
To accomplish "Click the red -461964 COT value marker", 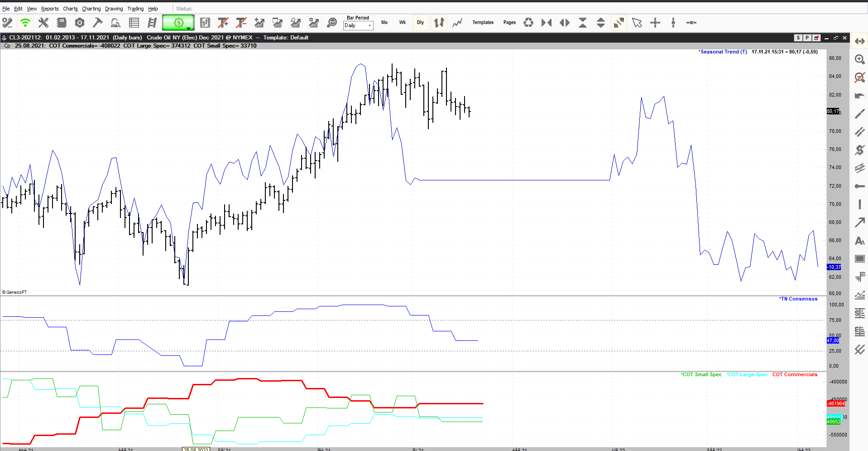I will click(836, 403).
